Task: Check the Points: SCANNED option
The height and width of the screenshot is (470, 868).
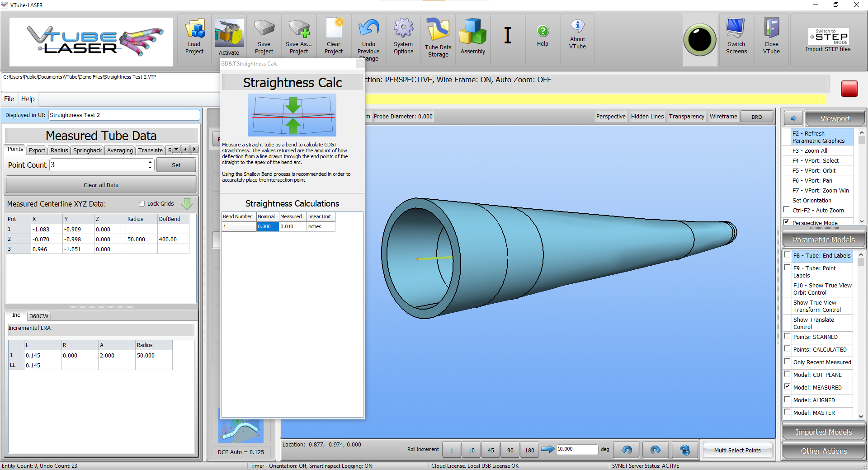Action: pos(787,336)
